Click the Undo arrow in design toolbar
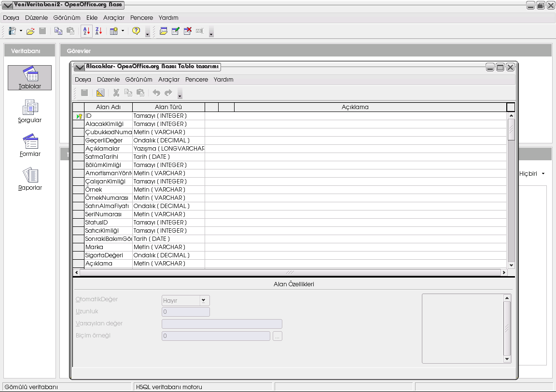This screenshot has height=392, width=556. click(x=156, y=93)
